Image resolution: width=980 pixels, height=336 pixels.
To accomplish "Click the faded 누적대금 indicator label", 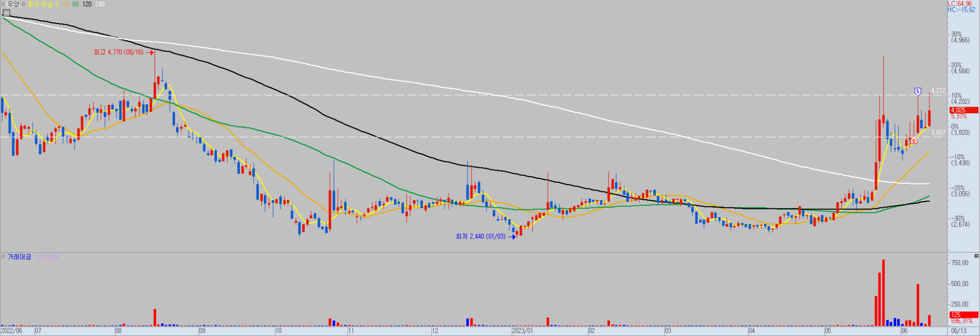I will tap(47, 257).
